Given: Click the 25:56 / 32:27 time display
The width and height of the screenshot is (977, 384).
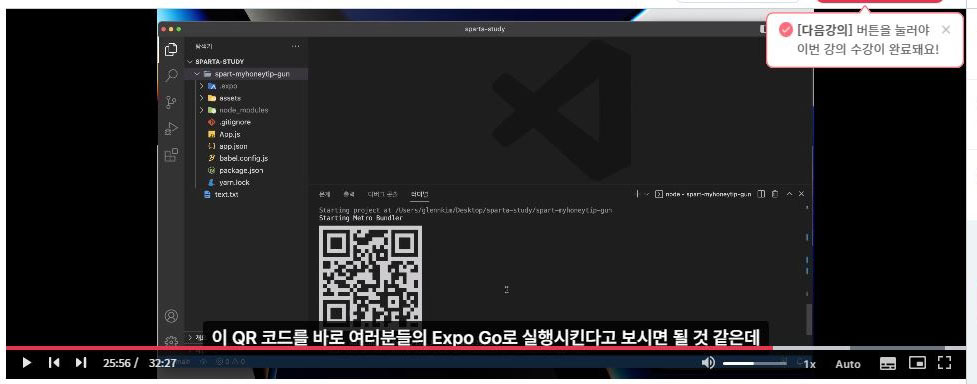Looking at the screenshot, I should [140, 363].
